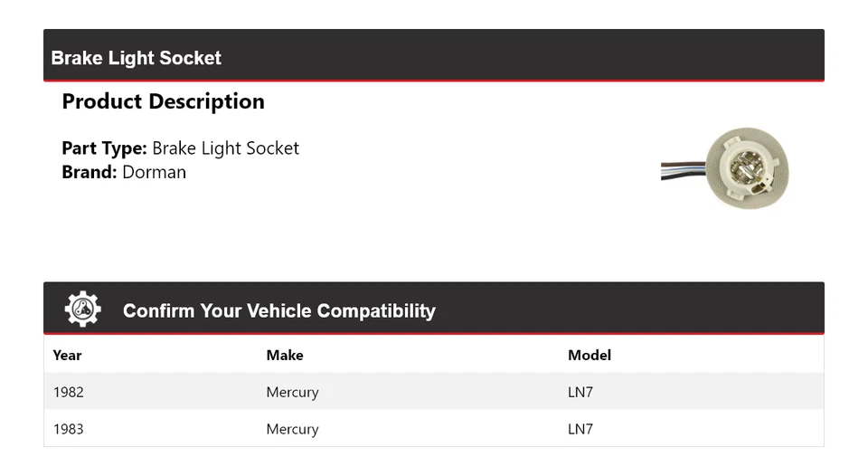Click the bold Part Type label
The image size is (868, 476).
(x=104, y=148)
